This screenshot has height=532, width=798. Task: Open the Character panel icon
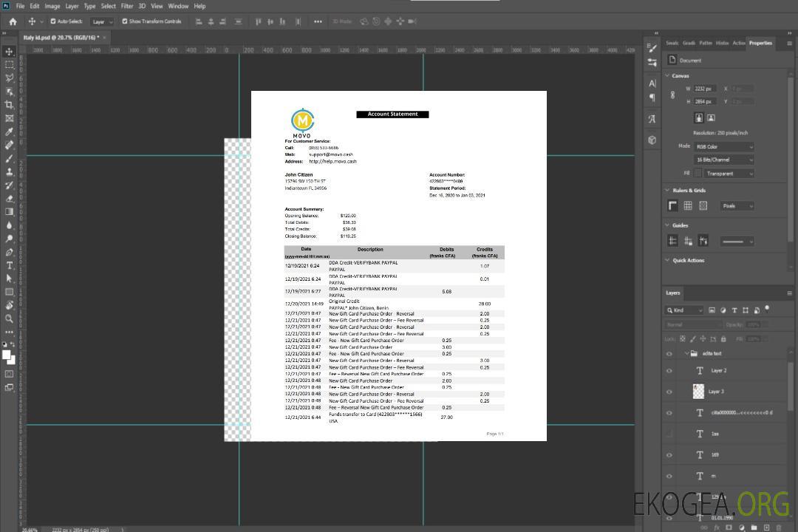[x=652, y=83]
